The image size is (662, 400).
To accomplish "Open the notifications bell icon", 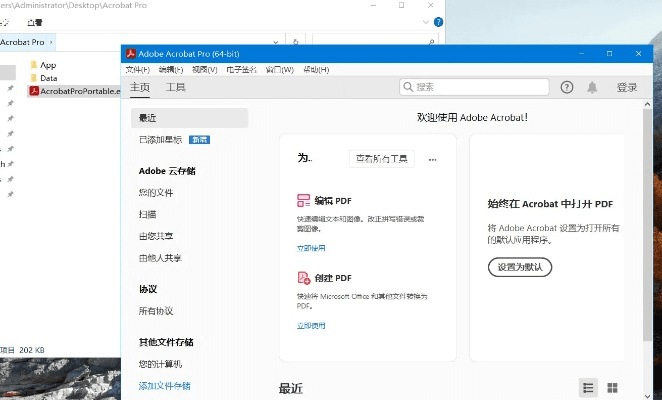I will pyautogui.click(x=592, y=87).
